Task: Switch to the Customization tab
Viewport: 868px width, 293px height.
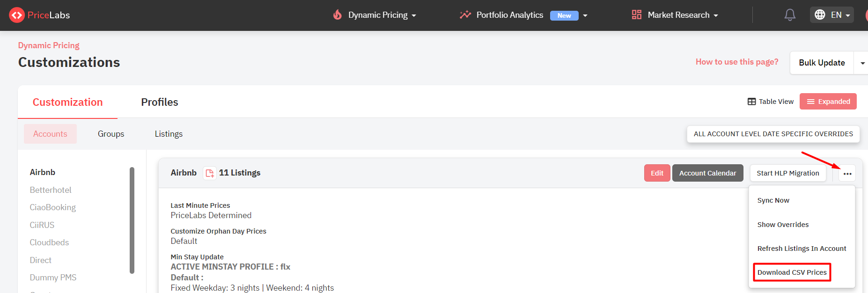Action: coord(67,102)
